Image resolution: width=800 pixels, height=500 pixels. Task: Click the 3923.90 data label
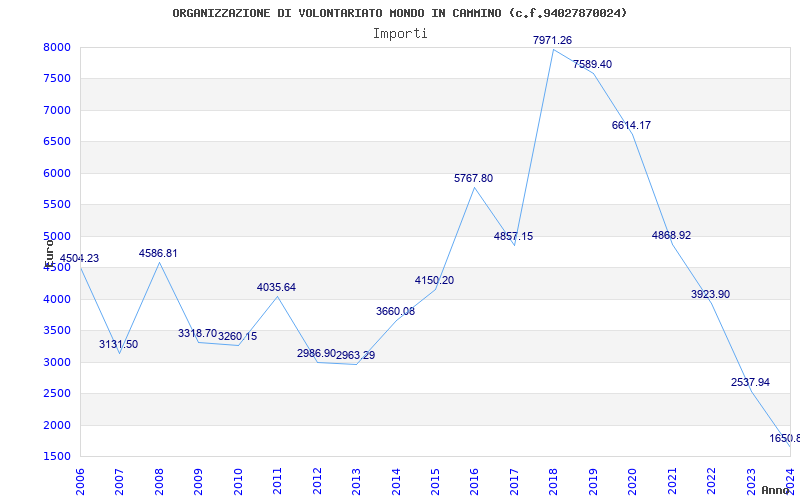711,294
